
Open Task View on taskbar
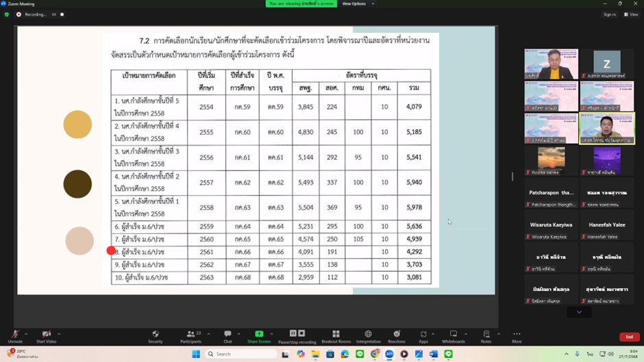285,354
